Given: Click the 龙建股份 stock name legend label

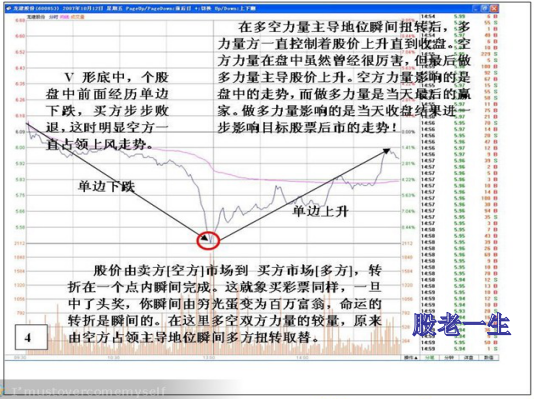Looking at the screenshot, I should (x=36, y=17).
